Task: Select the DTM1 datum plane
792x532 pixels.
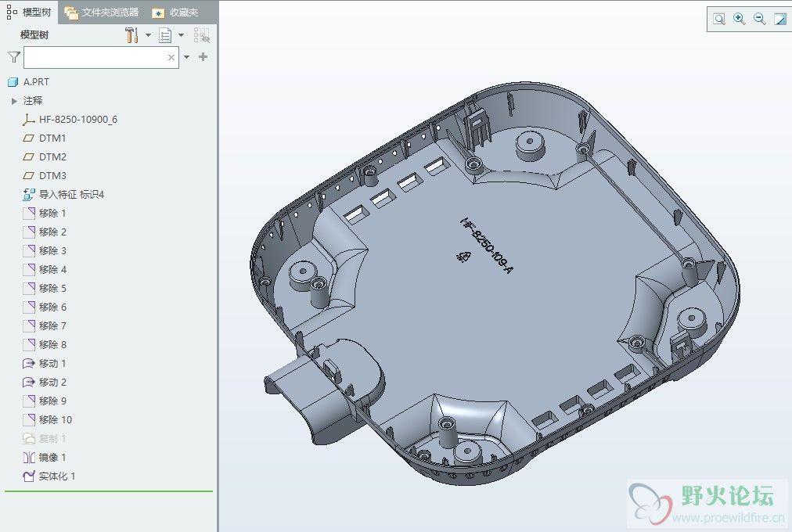Action: point(45,138)
